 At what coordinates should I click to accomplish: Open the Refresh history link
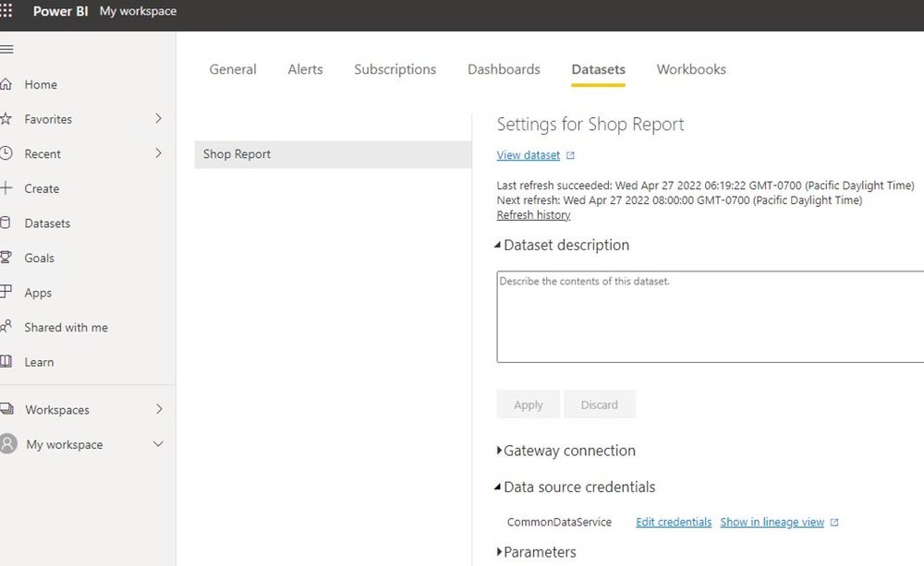pos(533,215)
